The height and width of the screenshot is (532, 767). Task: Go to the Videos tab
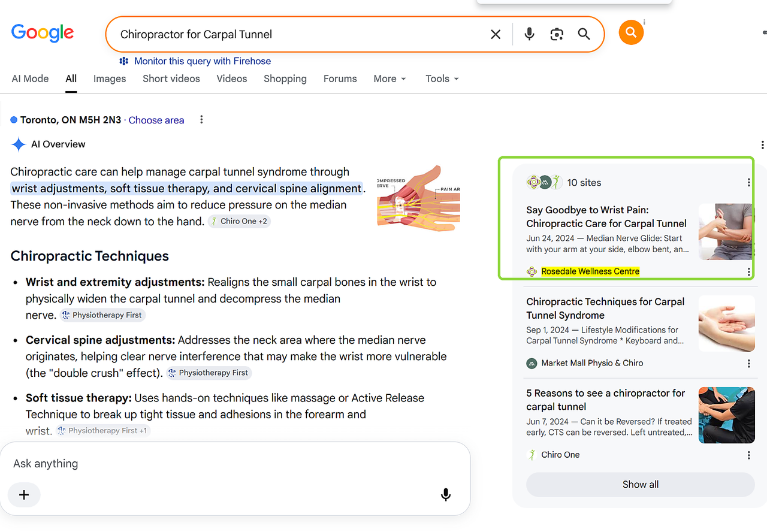point(232,78)
